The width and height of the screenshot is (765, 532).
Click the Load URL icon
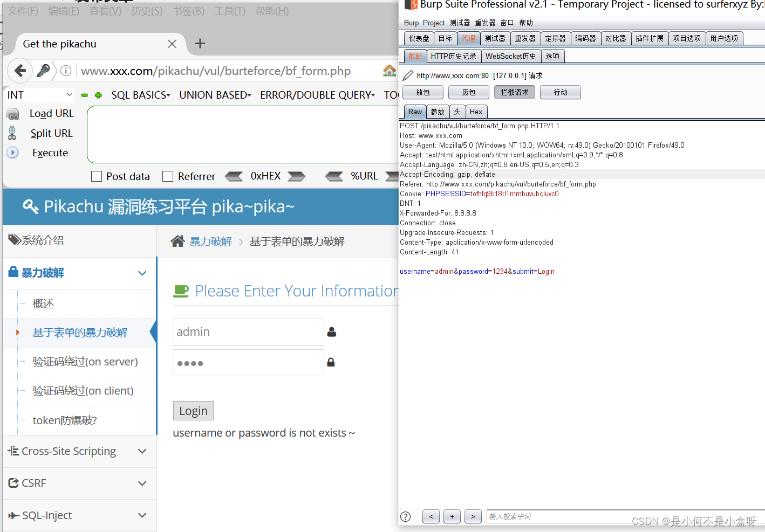coord(12,114)
